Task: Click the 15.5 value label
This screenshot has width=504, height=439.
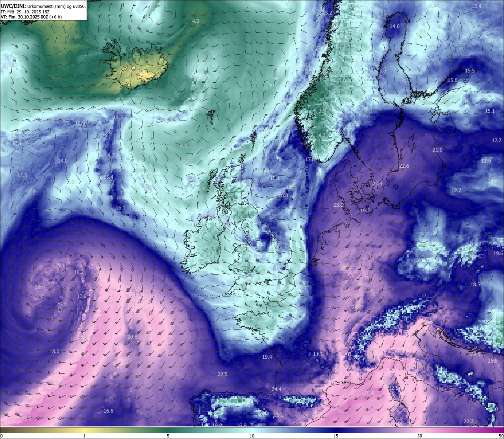Action: point(470,71)
